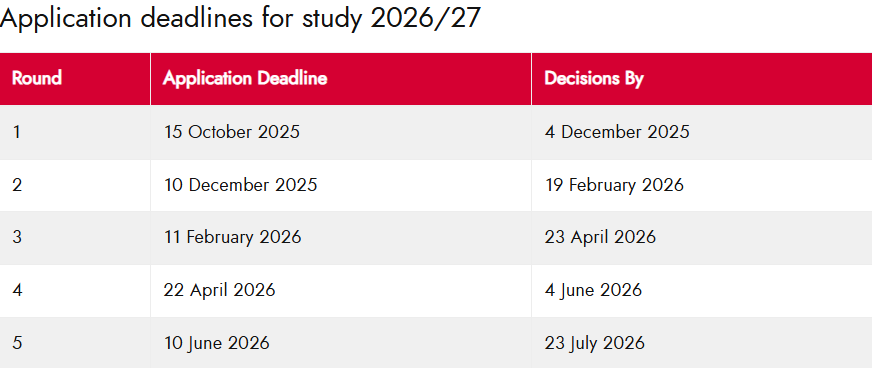872x368 pixels.
Task: Click the 19 February 2026 decision cell
Action: tap(702, 185)
